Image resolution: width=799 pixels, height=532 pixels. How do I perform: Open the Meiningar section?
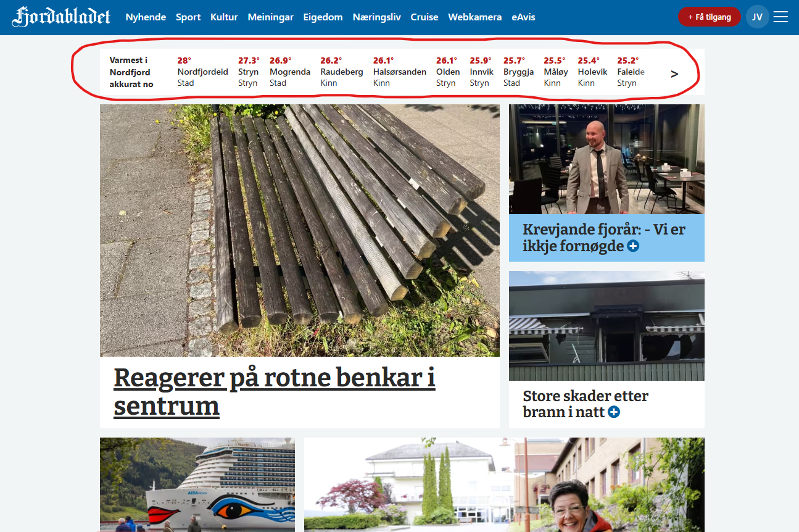pos(270,17)
